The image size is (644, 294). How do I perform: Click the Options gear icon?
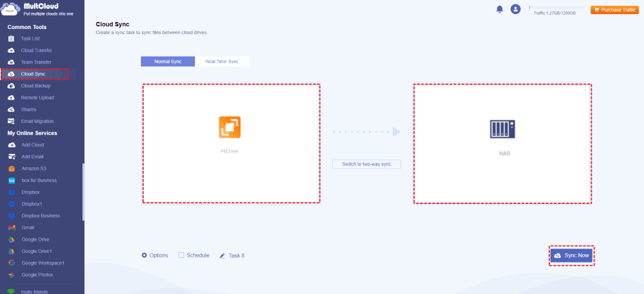pos(144,255)
